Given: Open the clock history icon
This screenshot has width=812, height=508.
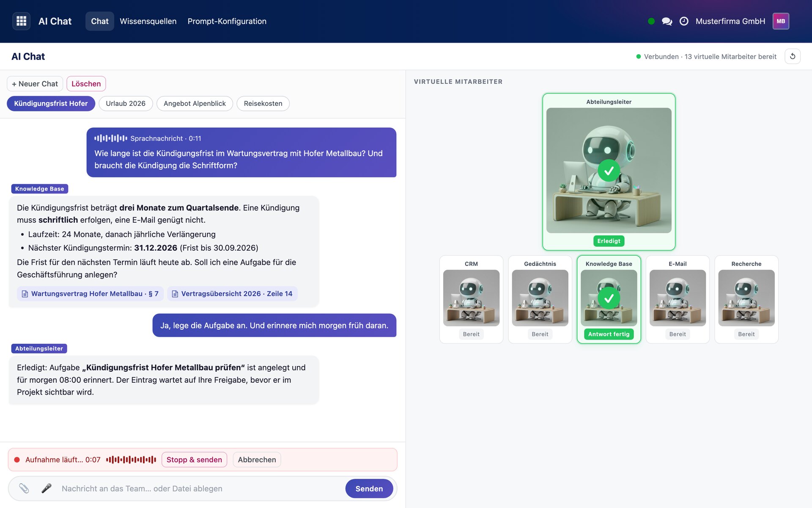Looking at the screenshot, I should click(684, 21).
